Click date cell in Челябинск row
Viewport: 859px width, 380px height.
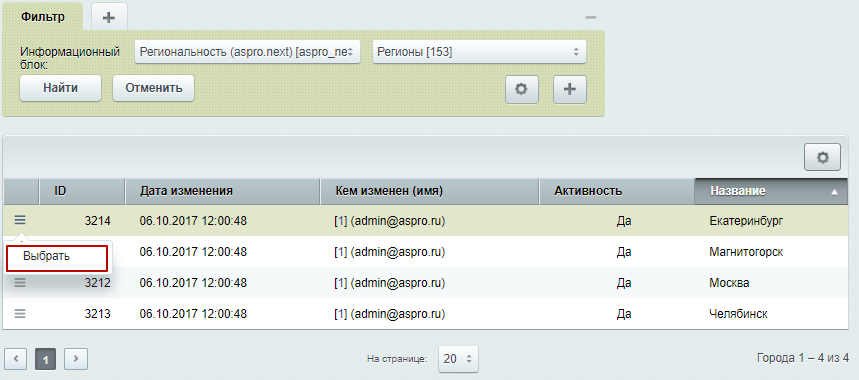pos(193,314)
